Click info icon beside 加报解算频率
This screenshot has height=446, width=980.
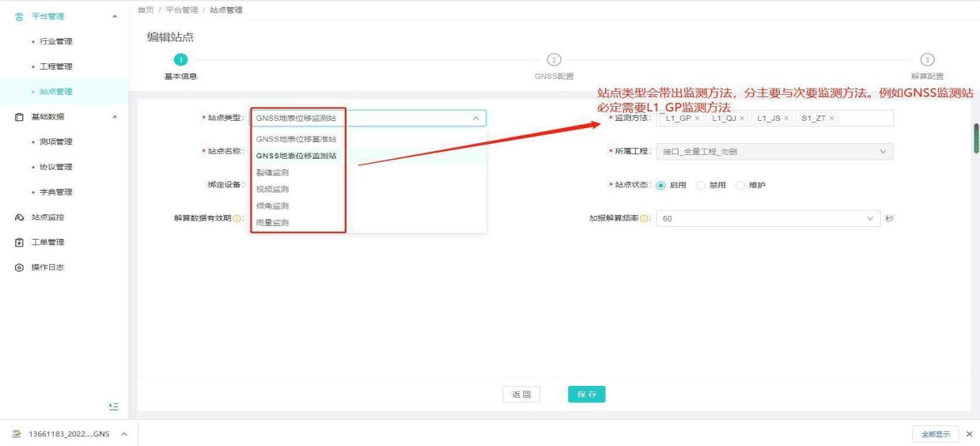[645, 218]
